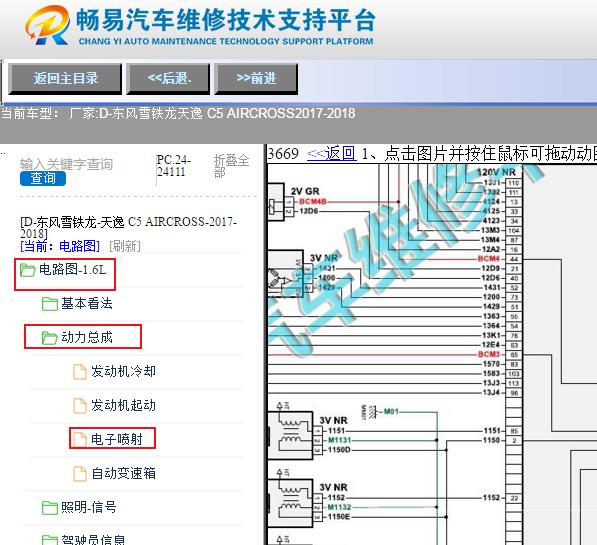This screenshot has height=545, width=597.
Task: Open the 自动变速箱 diagram entry
Action: tap(123, 473)
